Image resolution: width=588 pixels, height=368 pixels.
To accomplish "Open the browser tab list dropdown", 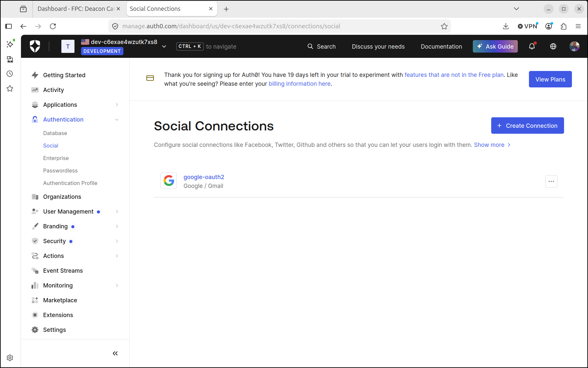I will 516,9.
